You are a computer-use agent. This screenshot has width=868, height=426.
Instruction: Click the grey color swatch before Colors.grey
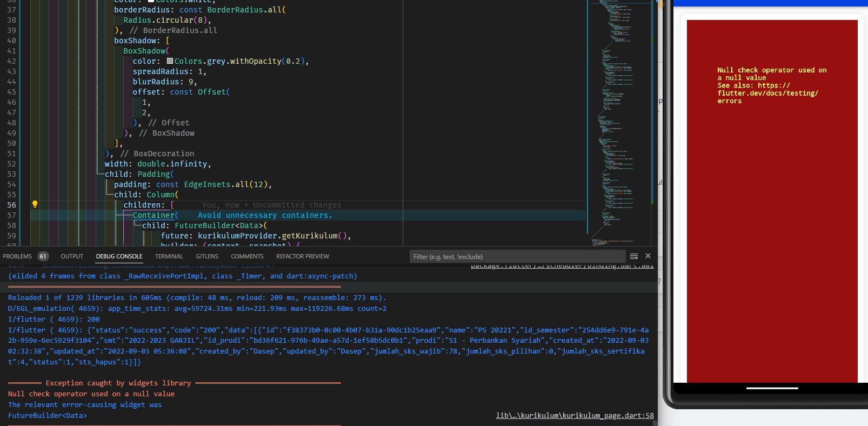pyautogui.click(x=170, y=61)
